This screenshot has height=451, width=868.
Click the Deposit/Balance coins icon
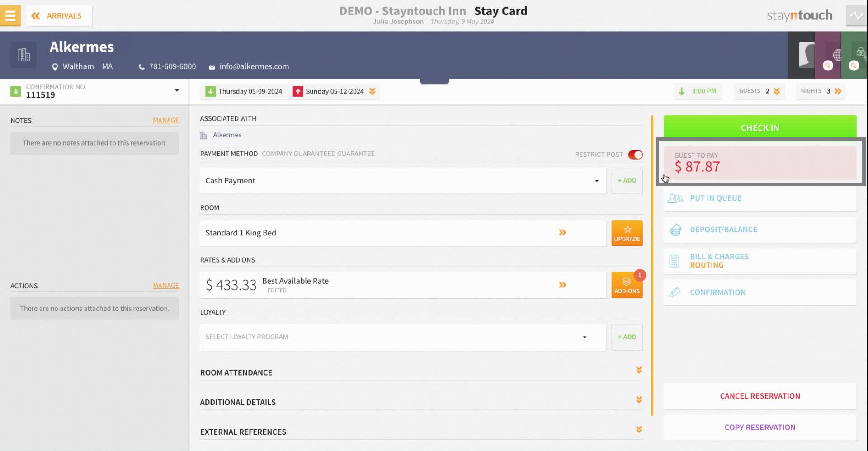pyautogui.click(x=675, y=230)
